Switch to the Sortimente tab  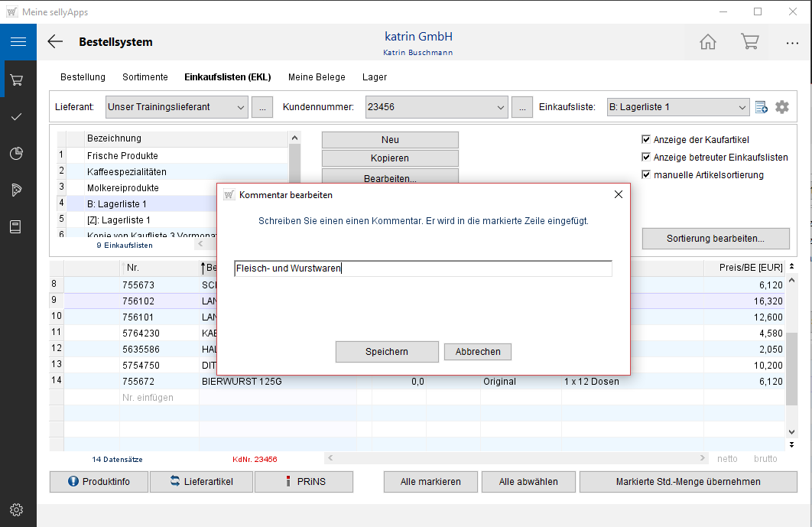[x=145, y=77]
